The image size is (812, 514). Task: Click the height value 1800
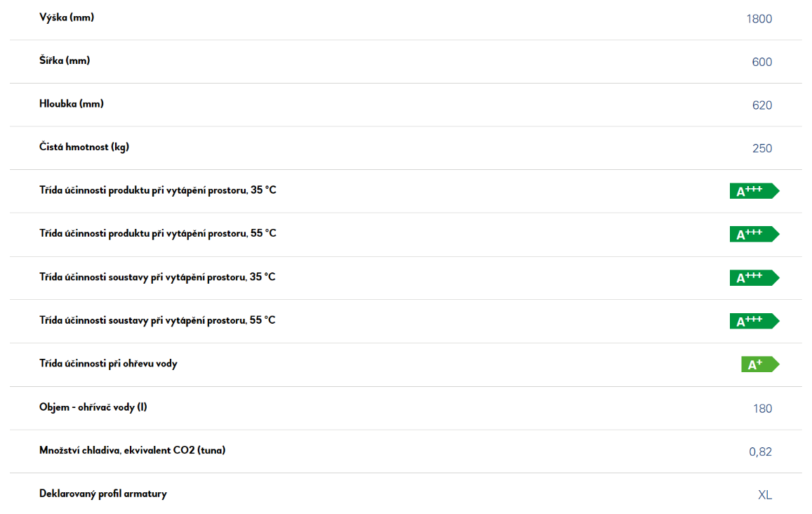(x=759, y=19)
